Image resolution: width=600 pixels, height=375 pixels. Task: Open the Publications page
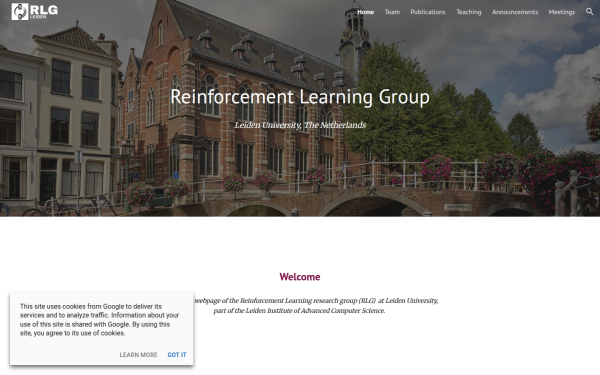428,12
